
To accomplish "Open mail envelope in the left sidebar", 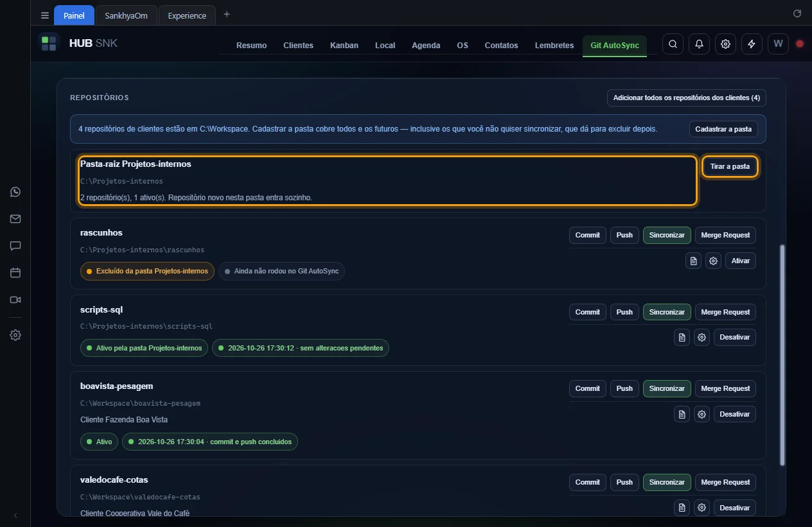I will pyautogui.click(x=15, y=219).
